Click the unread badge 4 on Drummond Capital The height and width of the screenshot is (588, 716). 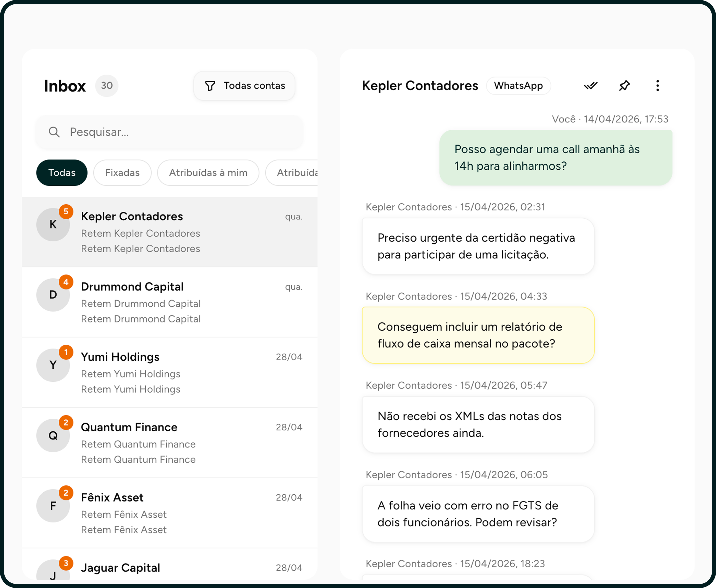pos(66,282)
